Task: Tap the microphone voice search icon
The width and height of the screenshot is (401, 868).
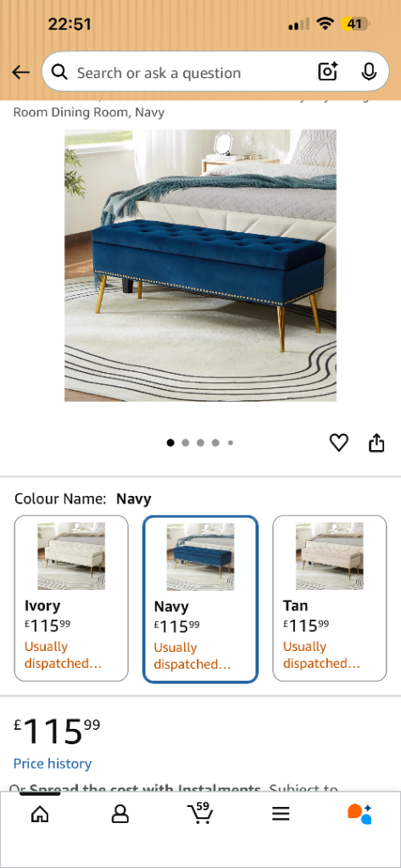Action: click(x=369, y=72)
